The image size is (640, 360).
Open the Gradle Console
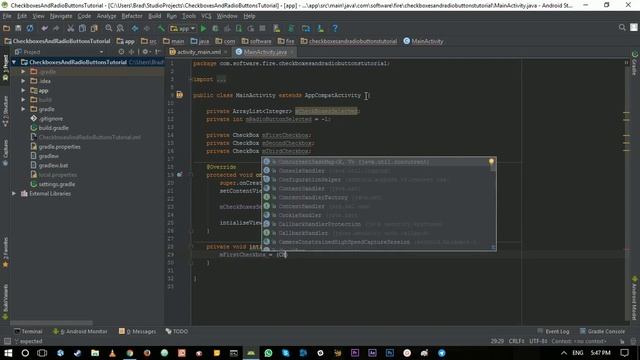click(x=602, y=331)
